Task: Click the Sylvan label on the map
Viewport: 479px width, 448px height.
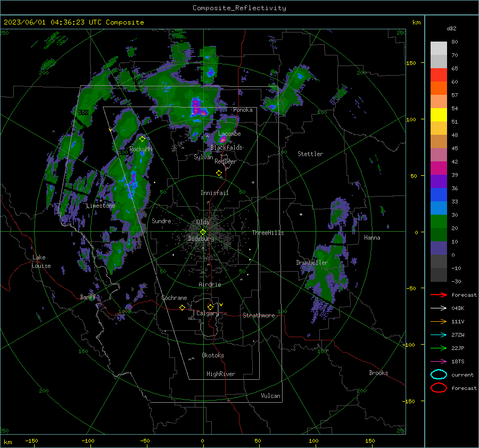Action: 203,157
